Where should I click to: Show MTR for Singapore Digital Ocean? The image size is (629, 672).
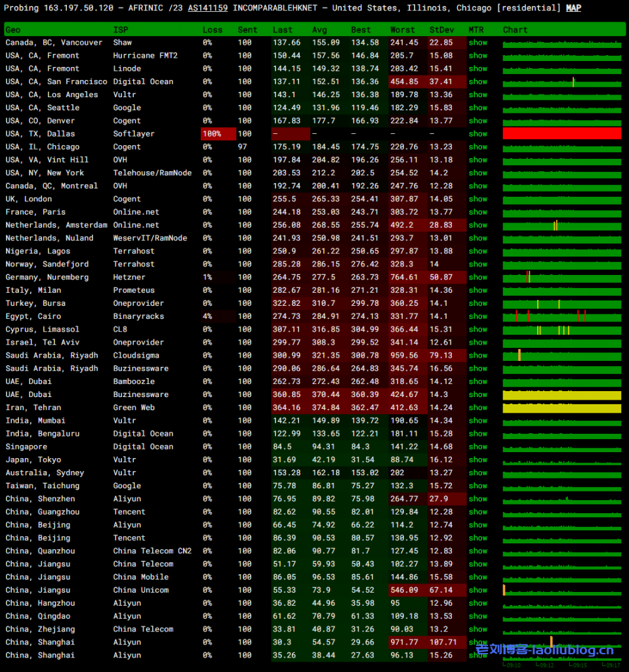pyautogui.click(x=478, y=446)
